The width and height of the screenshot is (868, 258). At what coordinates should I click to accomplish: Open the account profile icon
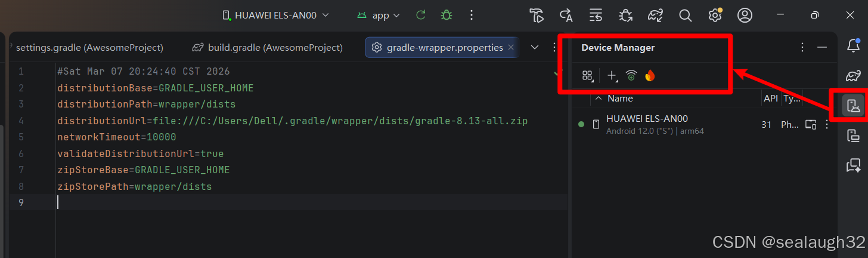pyautogui.click(x=745, y=16)
